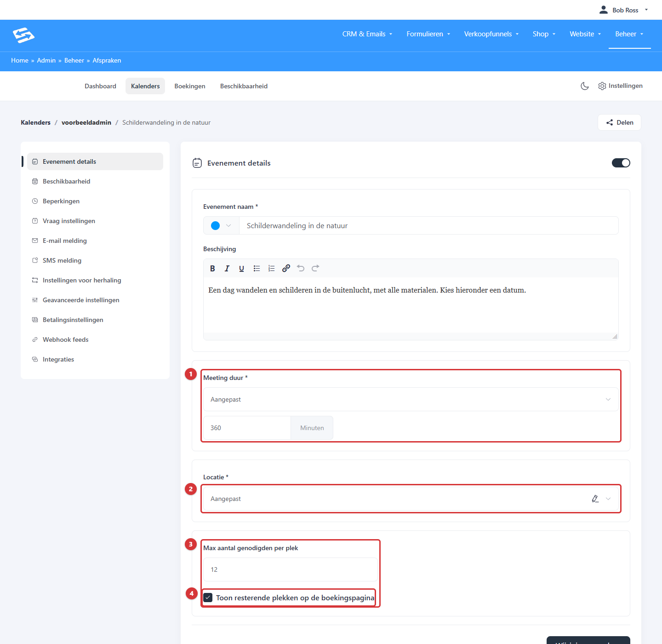Viewport: 662px width, 644px height.
Task: Click the 360 minutes duration field
Action: tap(247, 428)
